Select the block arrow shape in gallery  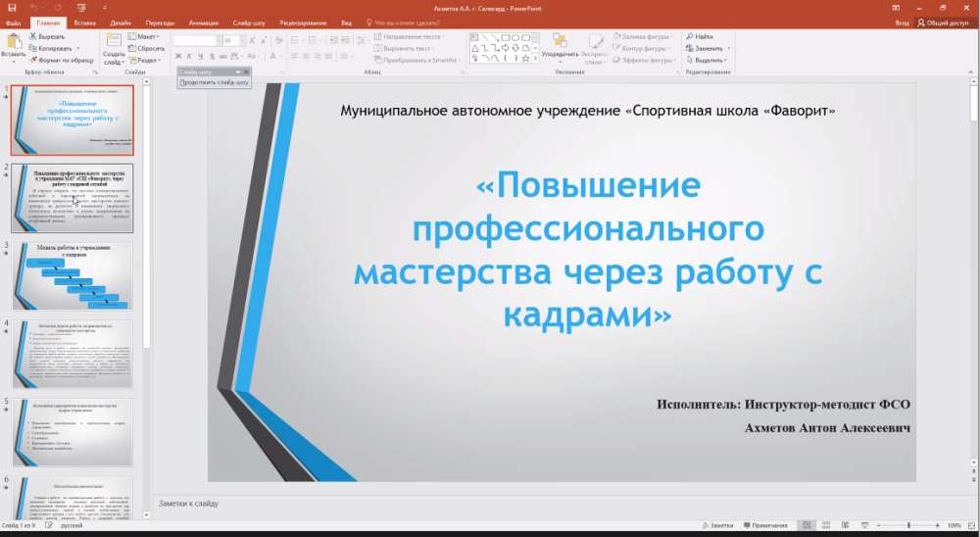pos(505,48)
